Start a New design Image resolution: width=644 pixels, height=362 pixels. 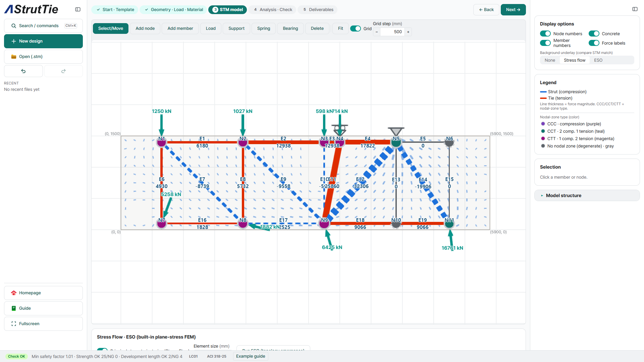point(43,41)
